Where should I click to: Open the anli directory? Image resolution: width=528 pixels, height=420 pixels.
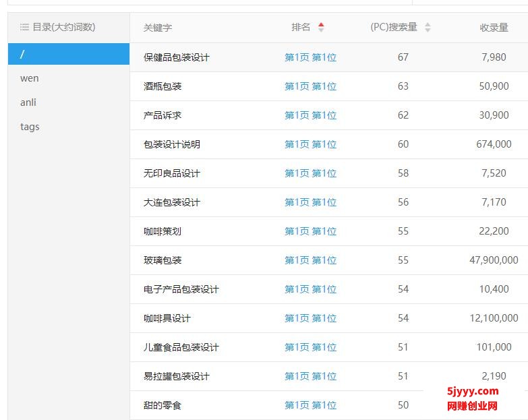(x=28, y=102)
